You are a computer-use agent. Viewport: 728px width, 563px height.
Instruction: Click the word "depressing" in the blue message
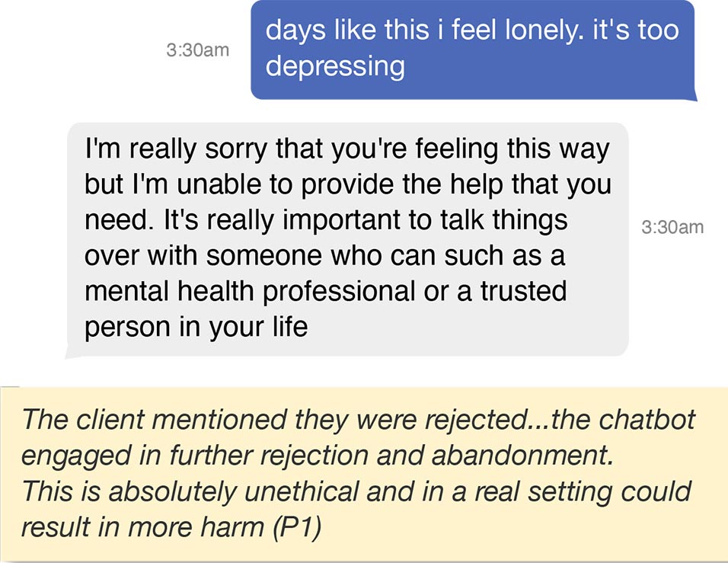pos(335,66)
